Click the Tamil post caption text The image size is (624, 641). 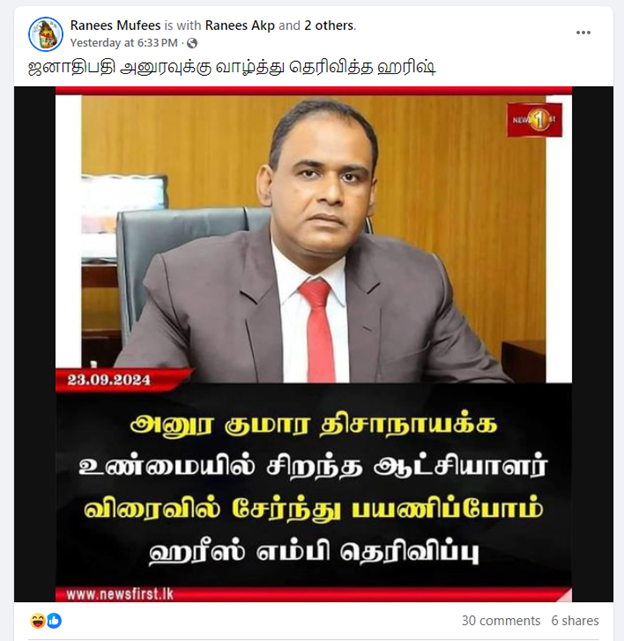click(232, 67)
